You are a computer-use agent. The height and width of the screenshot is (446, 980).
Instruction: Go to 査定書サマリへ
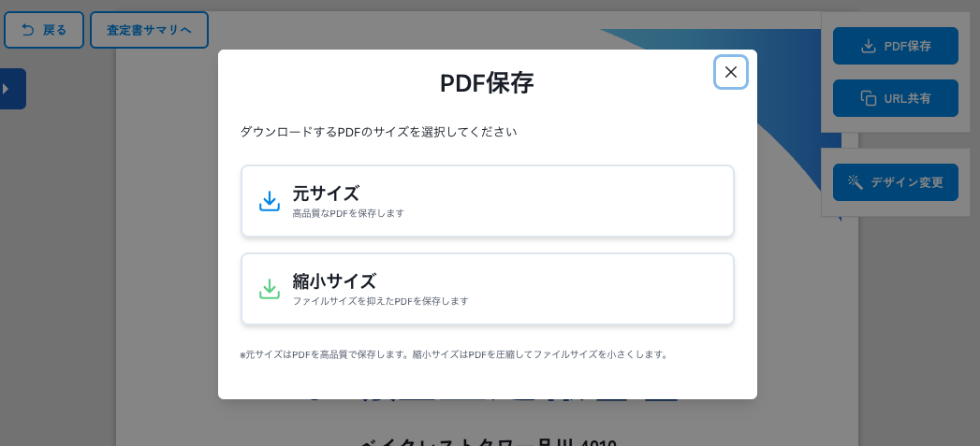tap(149, 30)
